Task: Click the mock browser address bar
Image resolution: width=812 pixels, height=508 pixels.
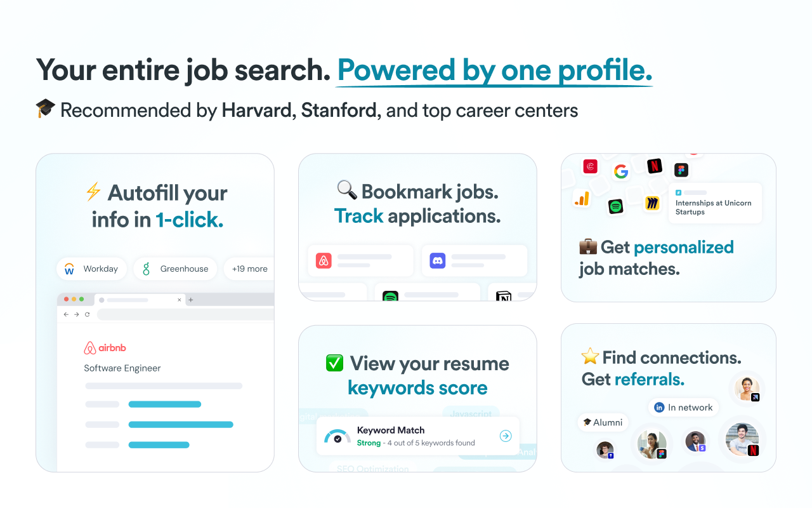Action: pos(184,314)
